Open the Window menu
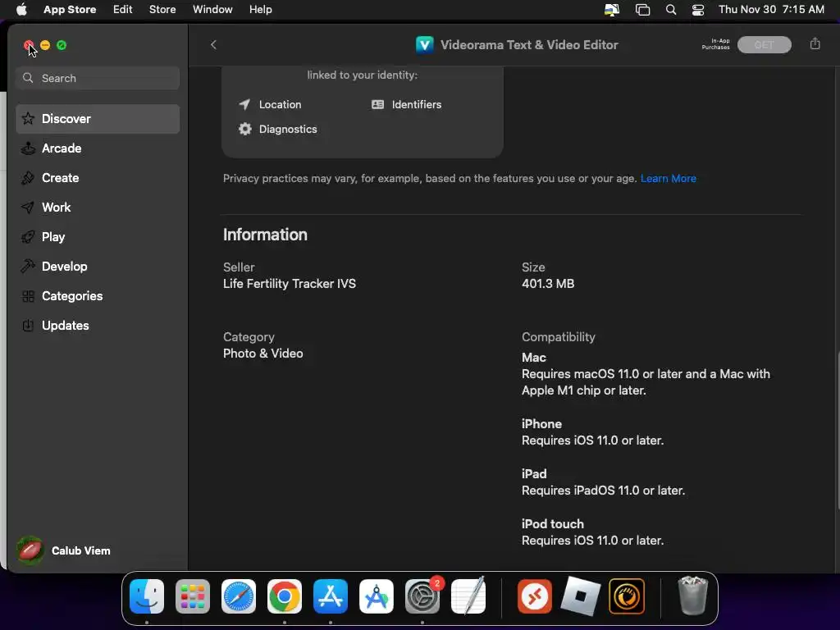This screenshot has width=840, height=630. pyautogui.click(x=212, y=9)
